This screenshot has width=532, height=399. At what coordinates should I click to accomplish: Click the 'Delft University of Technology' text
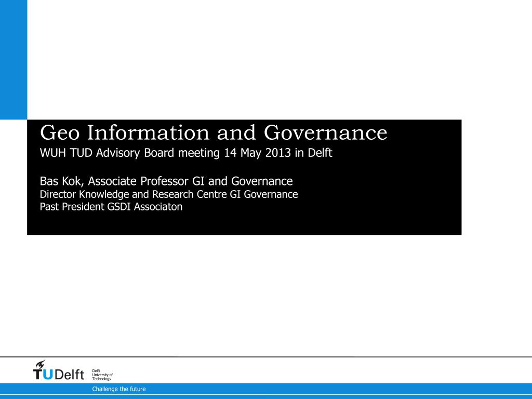[x=102, y=375]
